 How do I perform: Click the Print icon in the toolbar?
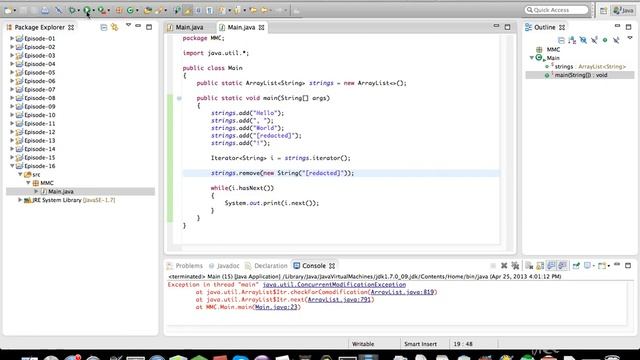click(45, 10)
